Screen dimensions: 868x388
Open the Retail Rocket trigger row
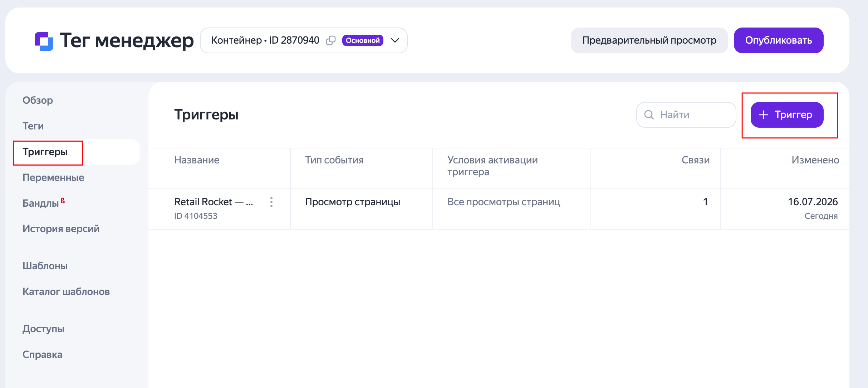499,209
